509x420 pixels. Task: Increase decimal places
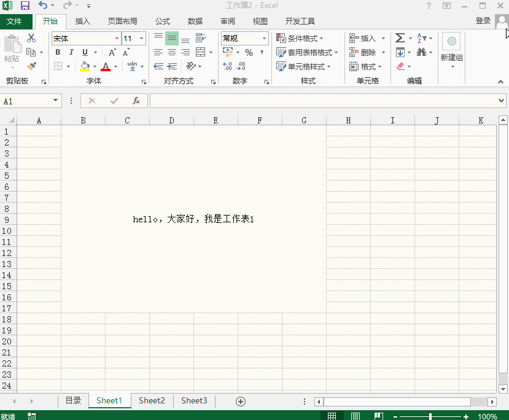coord(228,66)
